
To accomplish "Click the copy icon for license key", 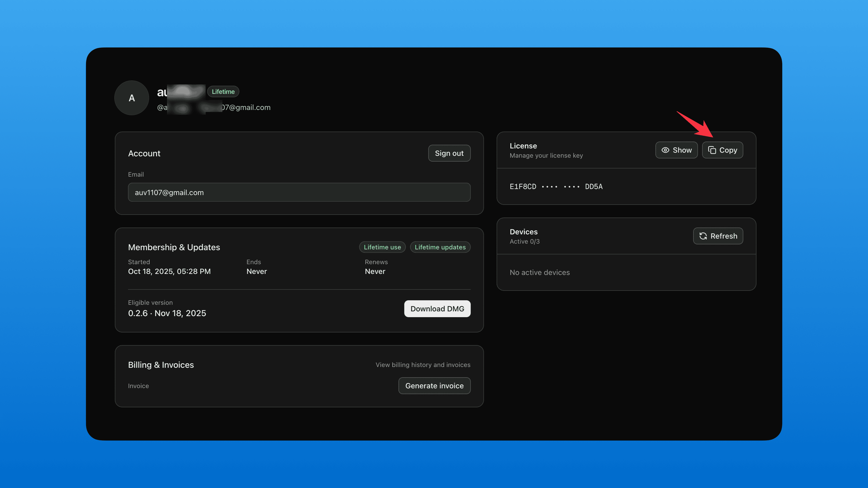I will coord(712,150).
